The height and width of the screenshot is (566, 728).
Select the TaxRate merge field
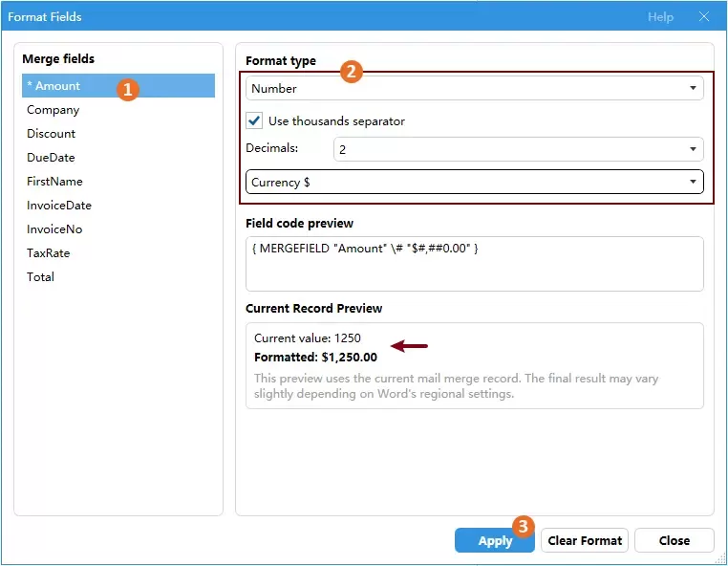118,253
